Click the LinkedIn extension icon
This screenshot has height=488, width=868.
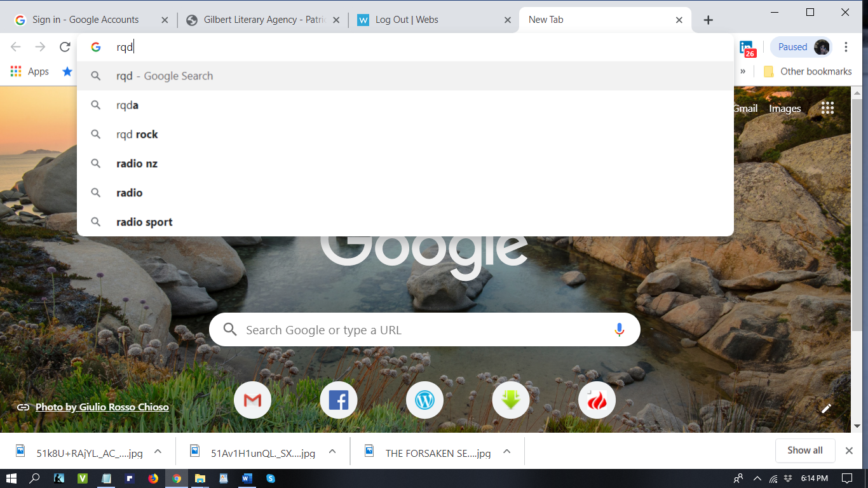click(747, 48)
